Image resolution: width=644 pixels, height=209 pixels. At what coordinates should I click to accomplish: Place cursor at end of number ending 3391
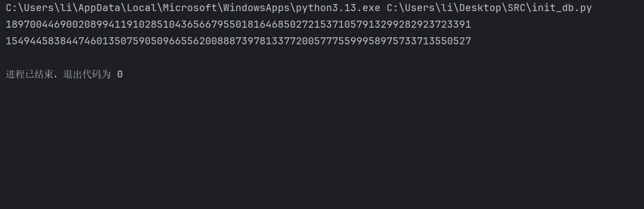point(472,25)
